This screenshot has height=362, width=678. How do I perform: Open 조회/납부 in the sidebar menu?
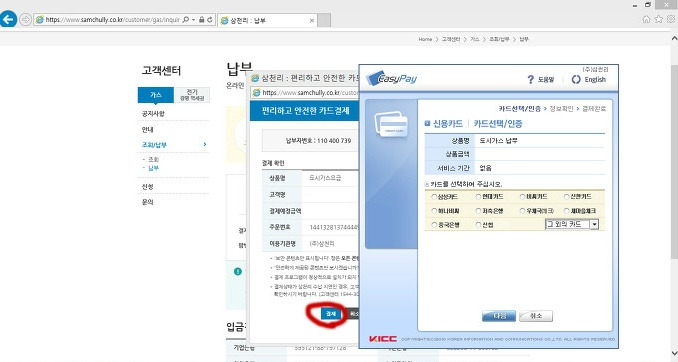click(154, 145)
